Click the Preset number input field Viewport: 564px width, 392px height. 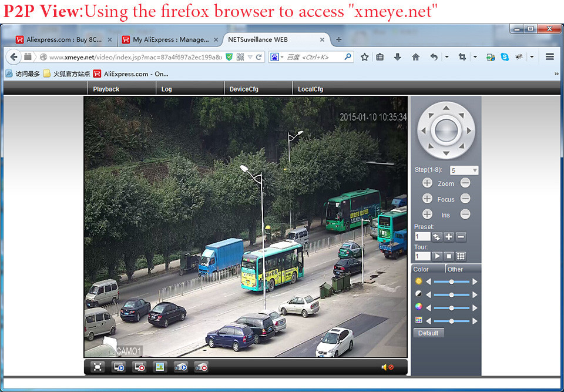click(422, 237)
